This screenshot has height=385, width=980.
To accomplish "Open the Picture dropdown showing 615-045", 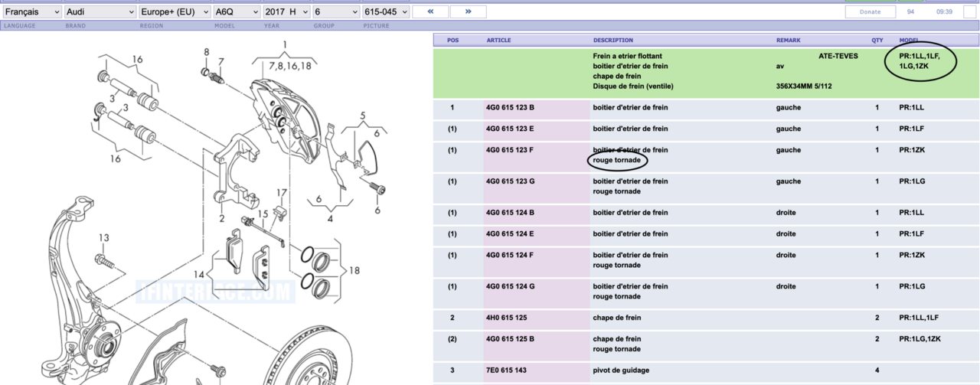I will (x=385, y=12).
